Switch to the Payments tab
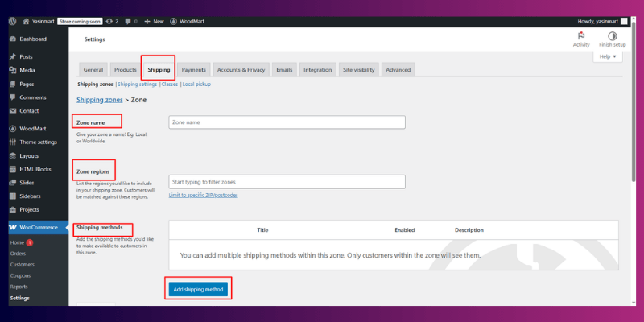 pyautogui.click(x=194, y=70)
